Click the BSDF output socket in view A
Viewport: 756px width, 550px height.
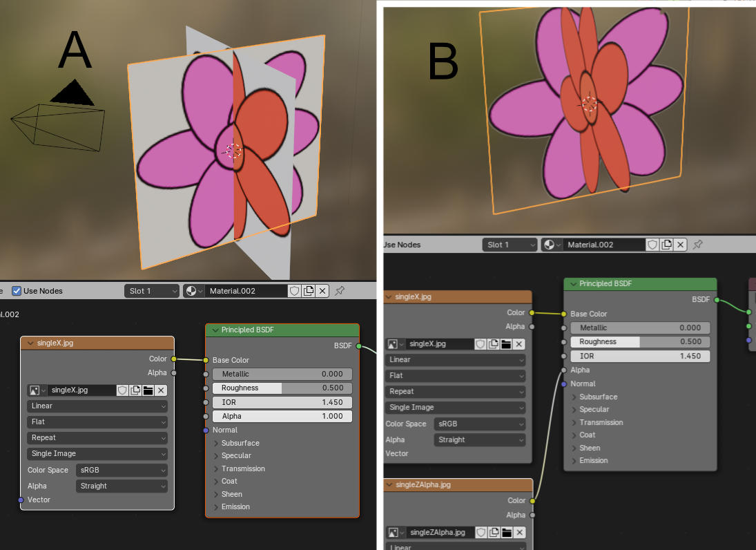[x=358, y=345]
